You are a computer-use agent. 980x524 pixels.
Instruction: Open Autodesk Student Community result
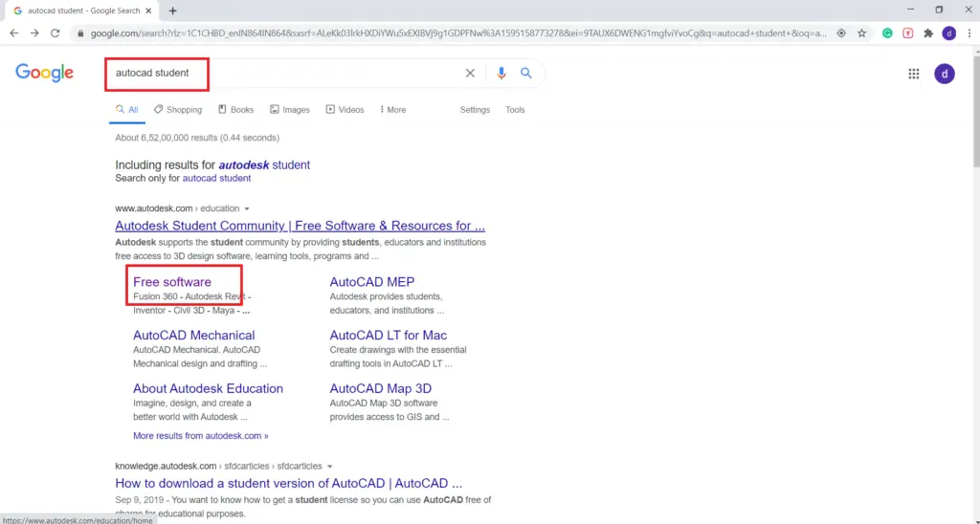(300, 226)
